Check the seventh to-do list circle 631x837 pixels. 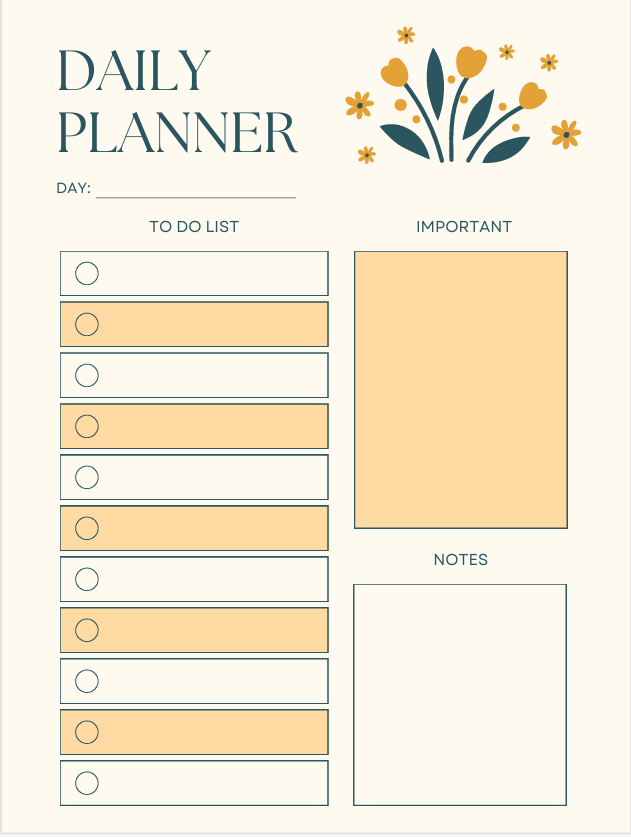pyautogui.click(x=87, y=579)
